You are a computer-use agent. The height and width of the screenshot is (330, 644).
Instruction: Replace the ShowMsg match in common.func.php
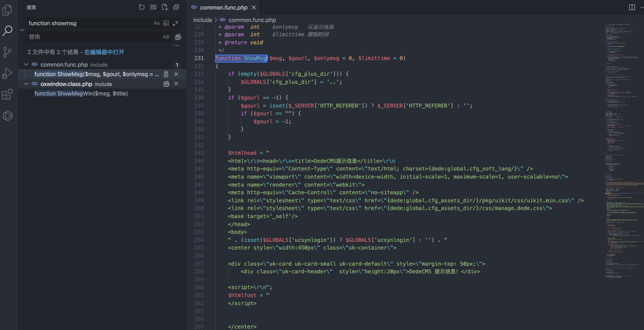click(x=166, y=74)
